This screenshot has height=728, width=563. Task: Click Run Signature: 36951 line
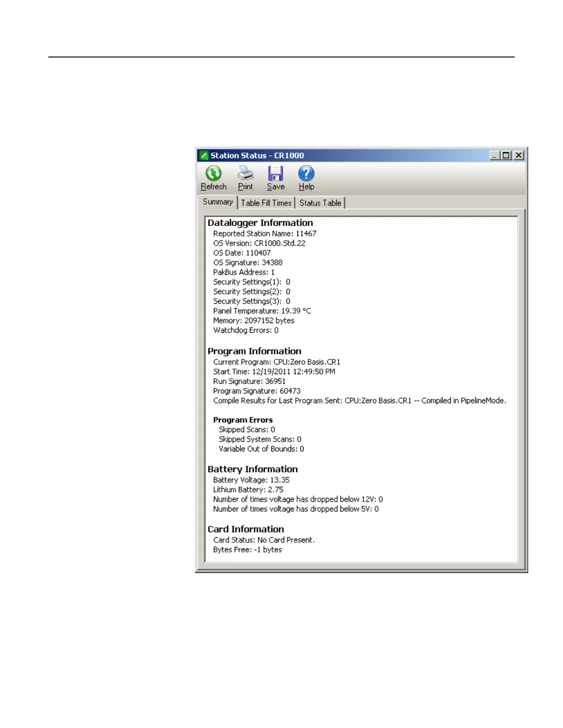tap(249, 381)
